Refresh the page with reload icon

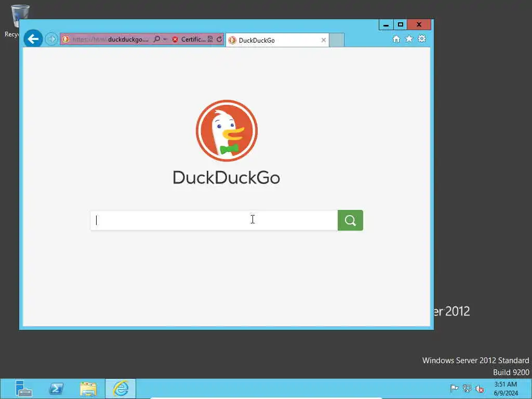[x=219, y=39]
